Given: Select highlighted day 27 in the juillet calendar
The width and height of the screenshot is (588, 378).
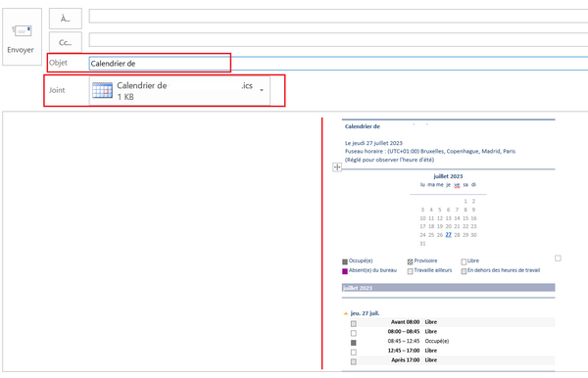Looking at the screenshot, I should pos(448,235).
